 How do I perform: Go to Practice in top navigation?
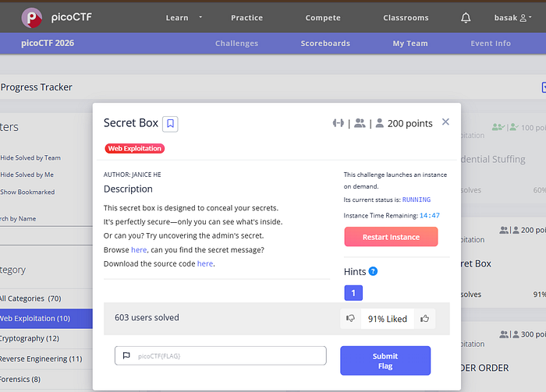click(247, 18)
